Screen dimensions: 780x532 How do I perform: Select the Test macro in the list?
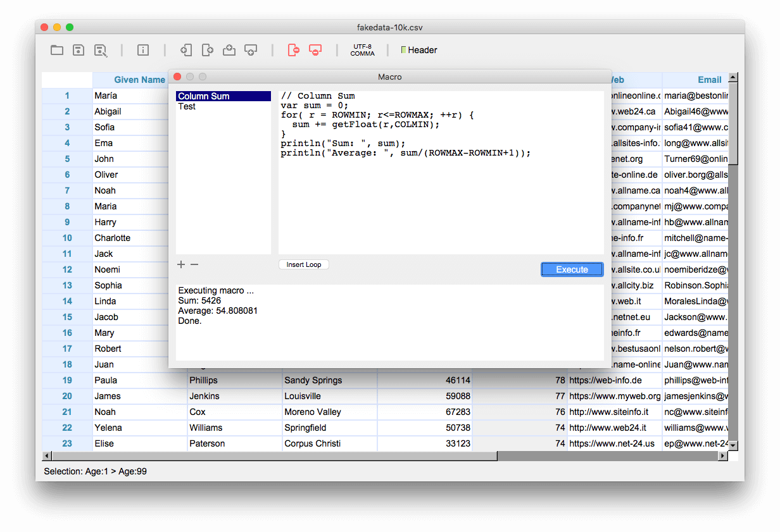click(x=187, y=106)
